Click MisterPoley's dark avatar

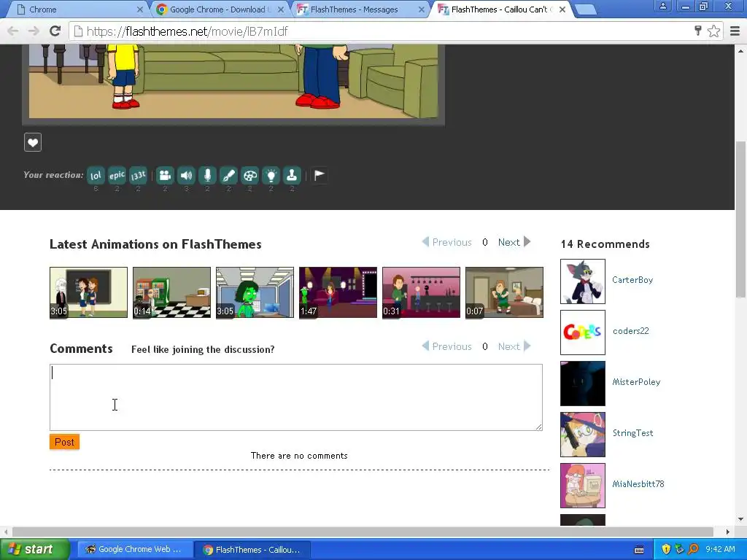tap(583, 384)
